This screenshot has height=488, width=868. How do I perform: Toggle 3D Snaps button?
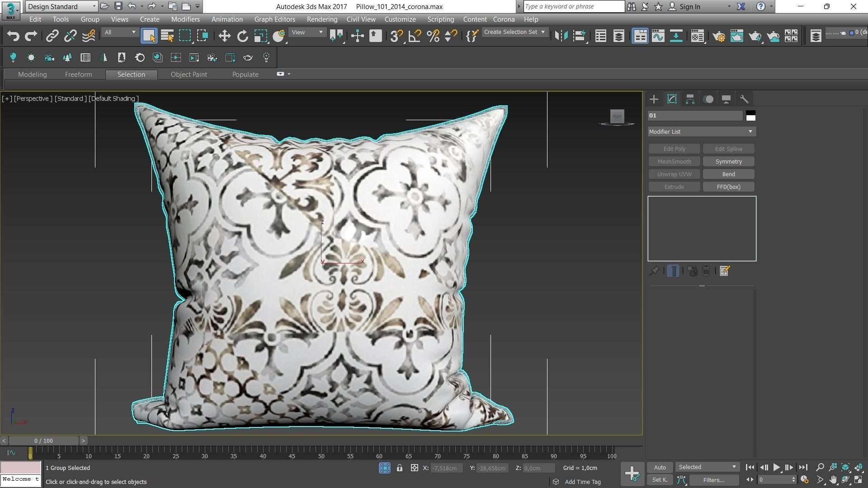[x=396, y=36]
